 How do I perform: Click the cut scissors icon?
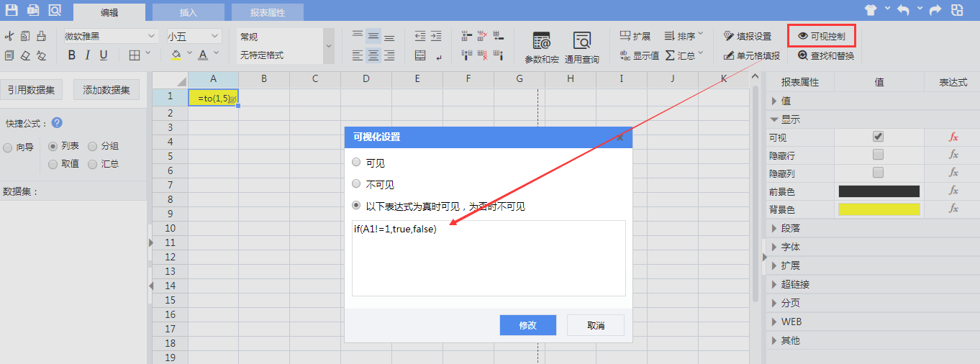pyautogui.click(x=9, y=36)
